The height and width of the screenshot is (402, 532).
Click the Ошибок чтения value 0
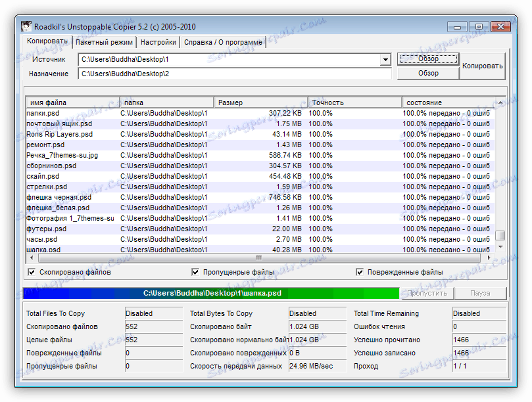pyautogui.click(x=479, y=326)
